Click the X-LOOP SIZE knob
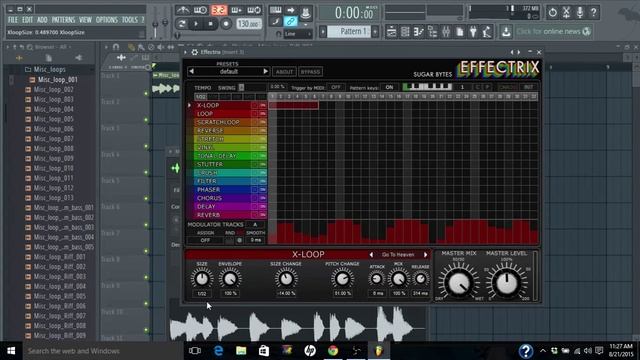 coord(202,279)
